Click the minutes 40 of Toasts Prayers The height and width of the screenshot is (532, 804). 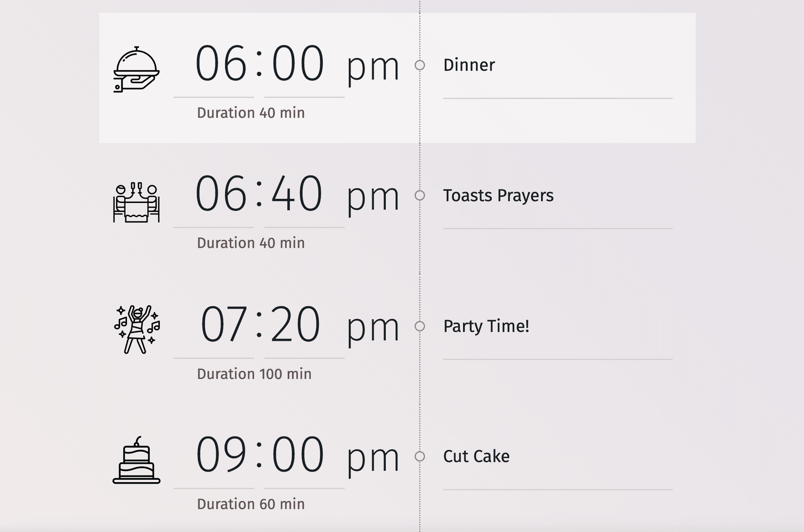coord(297,194)
